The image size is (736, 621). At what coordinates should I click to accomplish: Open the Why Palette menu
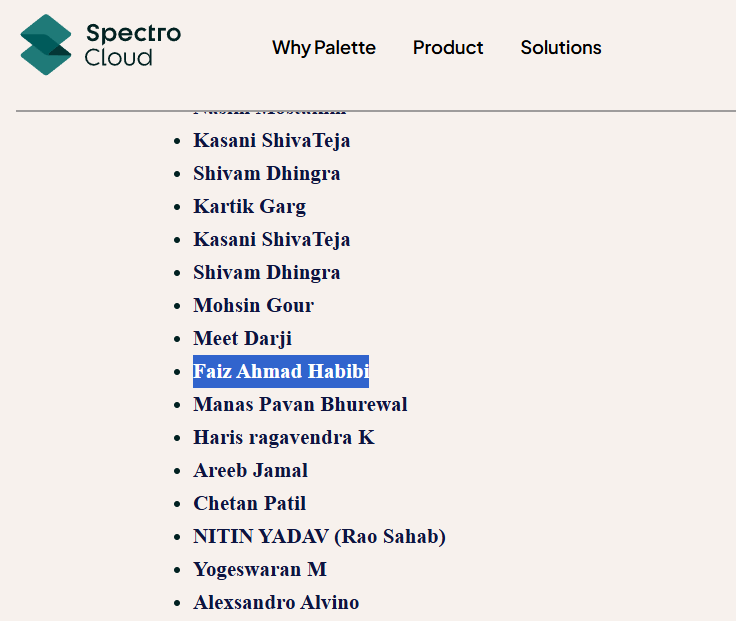[324, 48]
